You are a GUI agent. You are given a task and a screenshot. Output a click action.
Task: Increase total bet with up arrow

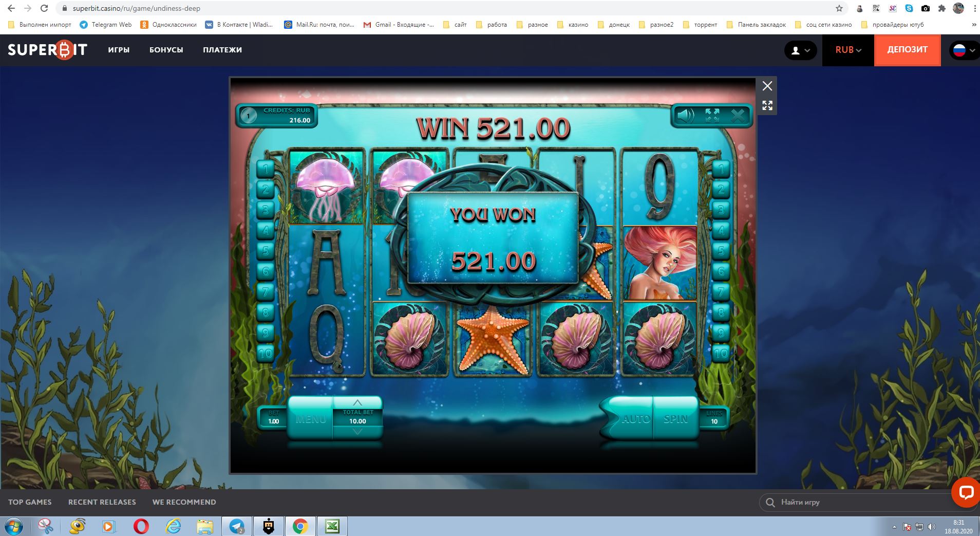coord(357,402)
